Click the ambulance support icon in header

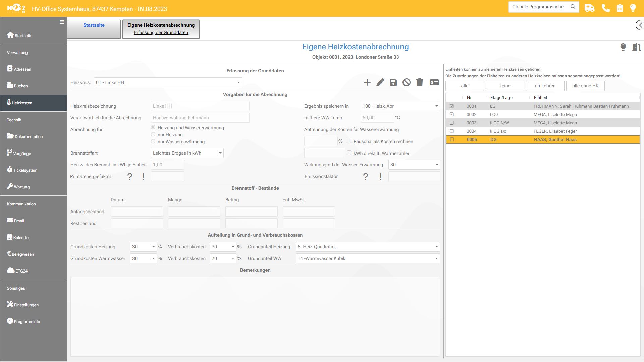[x=589, y=8]
